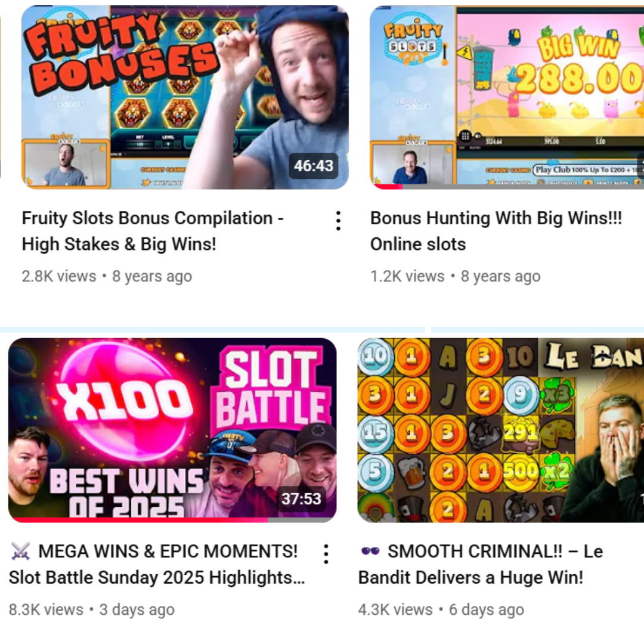The image size is (644, 644).
Task: Click the 37:53 duration badge
Action: 301,499
